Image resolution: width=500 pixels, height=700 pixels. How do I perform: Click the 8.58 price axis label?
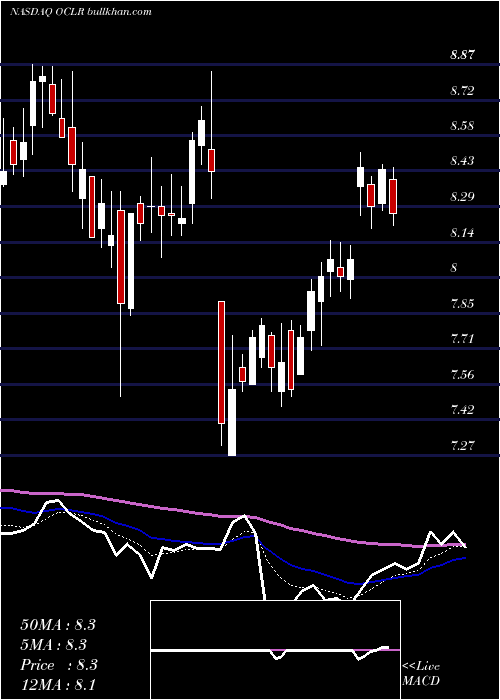tap(462, 126)
